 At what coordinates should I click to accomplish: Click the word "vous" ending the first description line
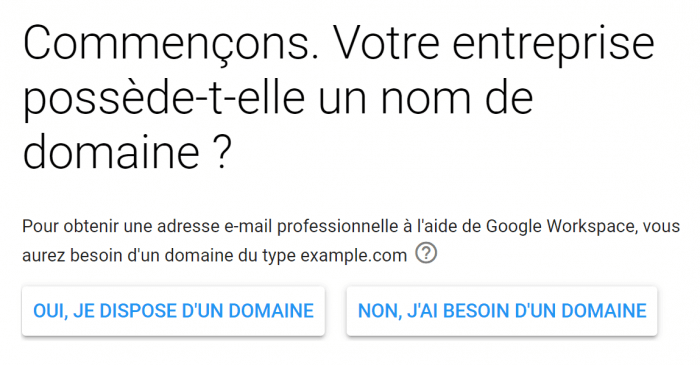(x=661, y=226)
